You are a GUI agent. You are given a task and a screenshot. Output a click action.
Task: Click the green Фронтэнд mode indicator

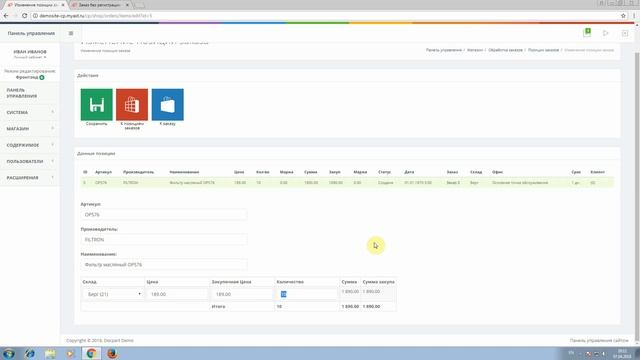point(30,77)
